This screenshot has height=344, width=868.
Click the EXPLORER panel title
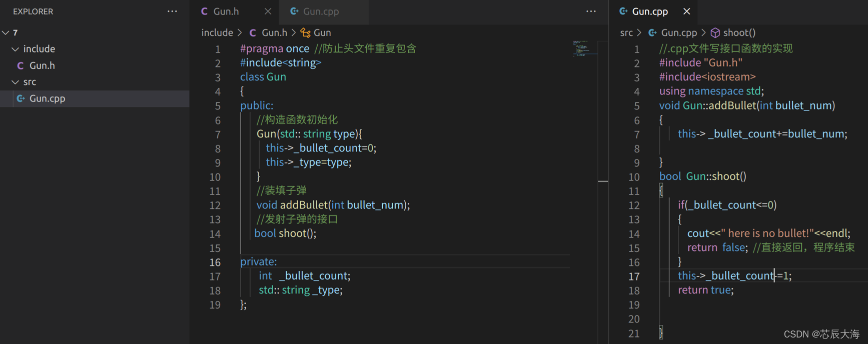[x=33, y=11]
